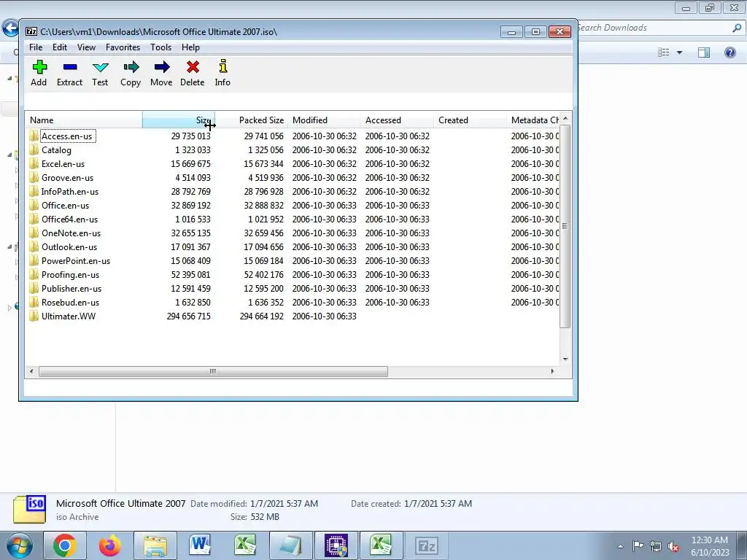Viewport: 747px width, 560px height.
Task: Click the Explorer view mode icon
Action: [664, 52]
